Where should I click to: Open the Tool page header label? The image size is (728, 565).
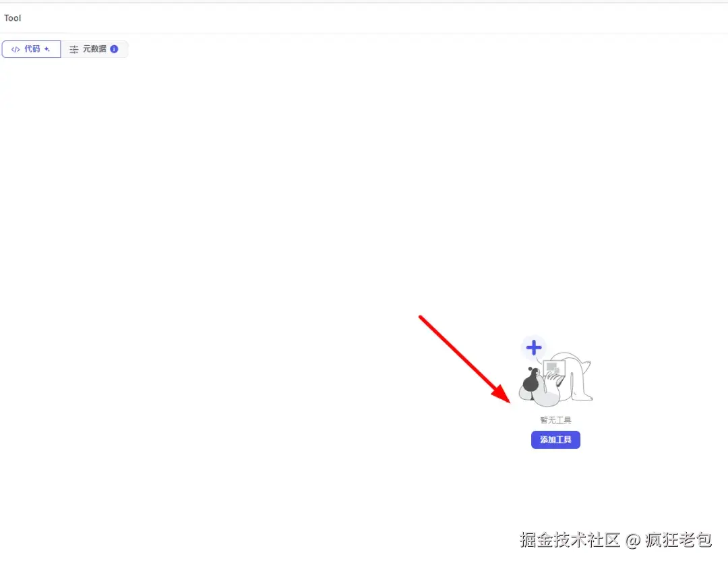point(12,18)
